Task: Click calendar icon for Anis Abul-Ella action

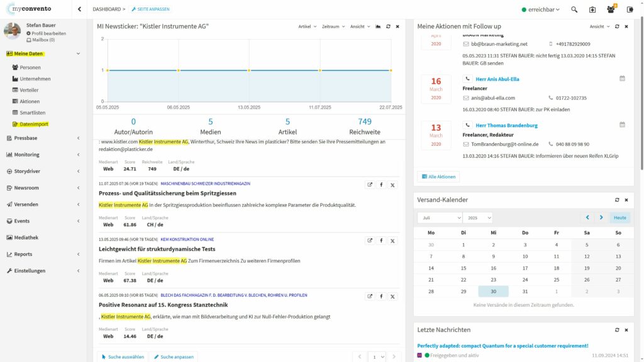Action: click(x=622, y=79)
